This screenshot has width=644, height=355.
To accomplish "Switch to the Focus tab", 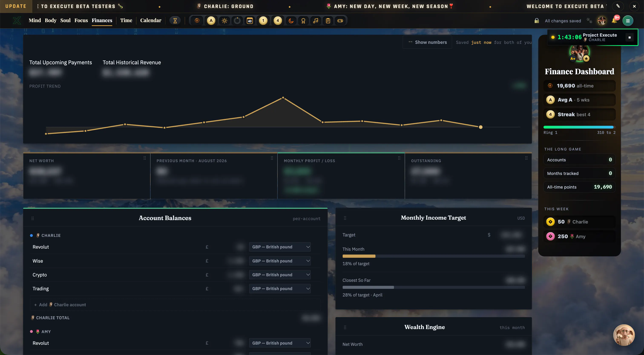I will (x=81, y=20).
